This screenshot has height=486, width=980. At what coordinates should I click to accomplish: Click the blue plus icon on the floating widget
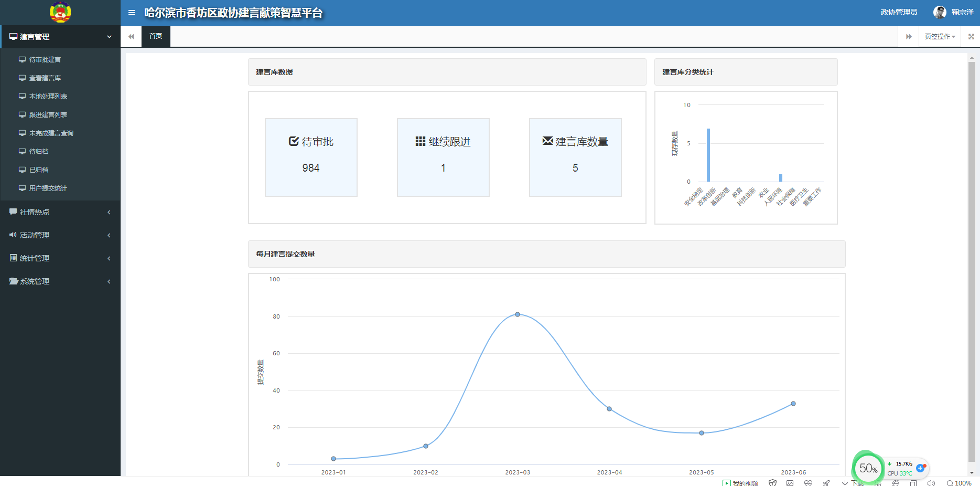click(x=920, y=468)
